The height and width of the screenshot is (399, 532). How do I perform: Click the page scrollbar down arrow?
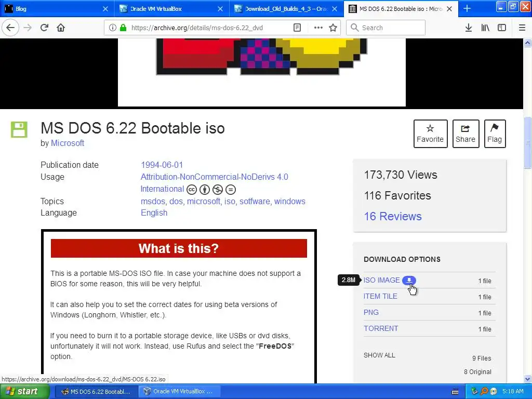[x=528, y=379]
